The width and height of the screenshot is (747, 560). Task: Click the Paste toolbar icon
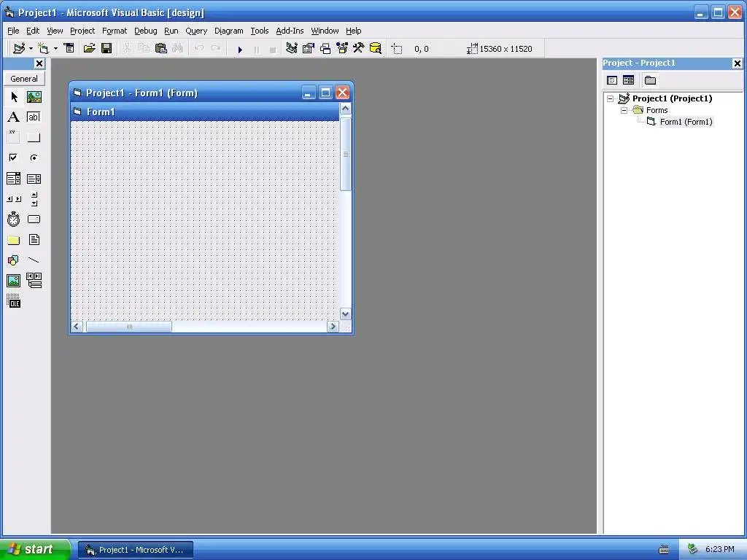[x=161, y=49]
